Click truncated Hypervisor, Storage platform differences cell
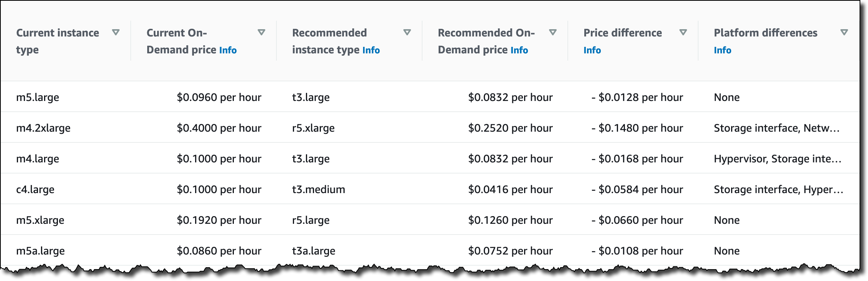868x281 pixels. coord(777,159)
